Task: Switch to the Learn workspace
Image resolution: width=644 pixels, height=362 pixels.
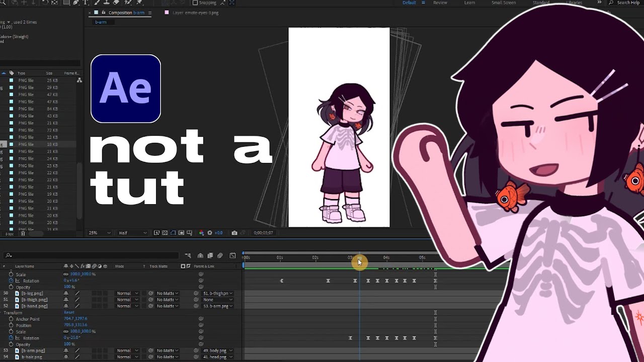Action: pos(469,3)
